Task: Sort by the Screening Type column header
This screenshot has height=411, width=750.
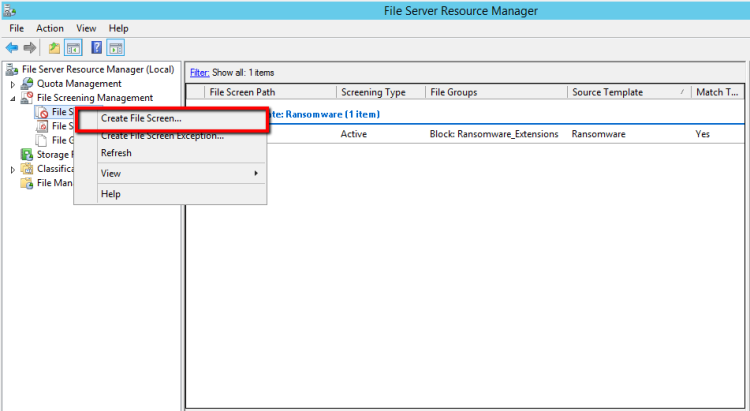Action: point(372,92)
